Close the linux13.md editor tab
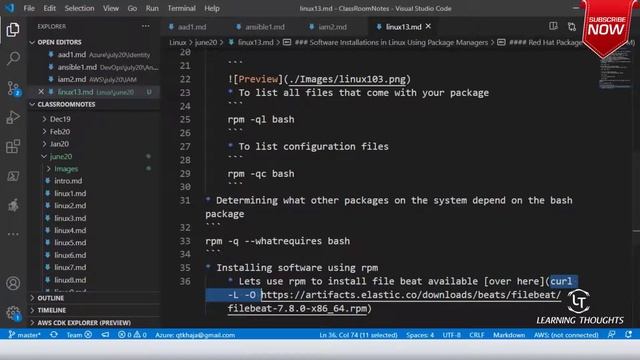 pos(428,26)
